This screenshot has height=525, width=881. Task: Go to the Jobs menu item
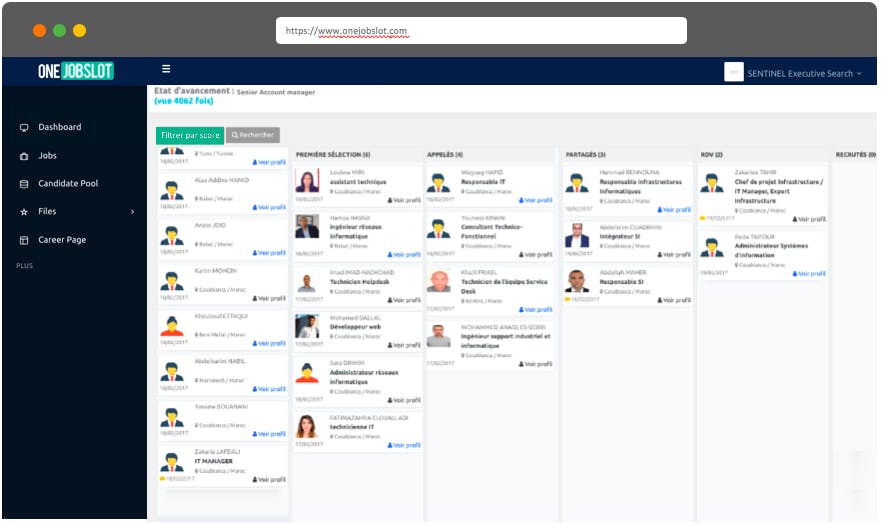pos(47,156)
